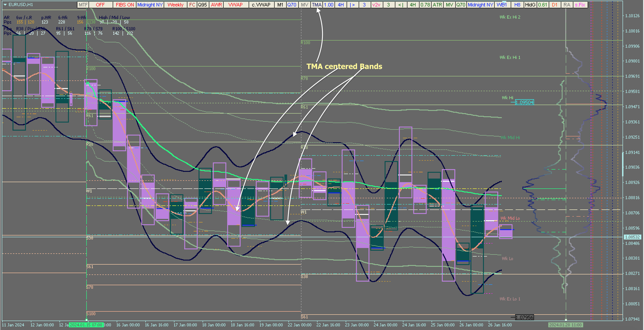644x330 pixels.
Task: Click the magenta s.Fix button
Action: 580,5
